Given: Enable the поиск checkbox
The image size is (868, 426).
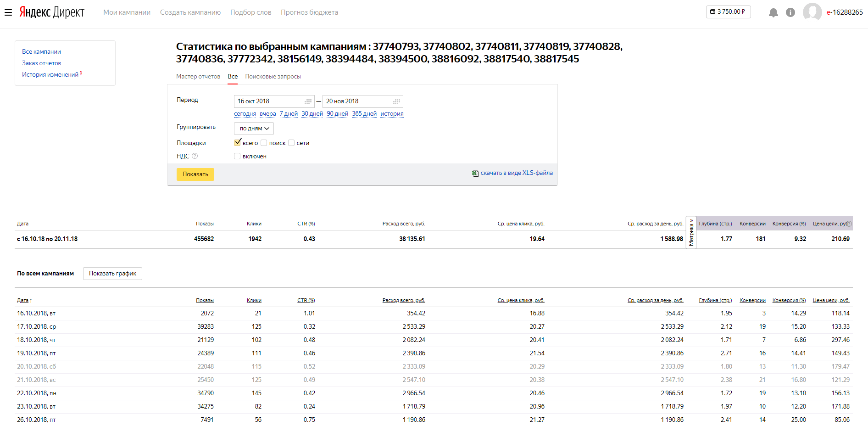Looking at the screenshot, I should (264, 143).
